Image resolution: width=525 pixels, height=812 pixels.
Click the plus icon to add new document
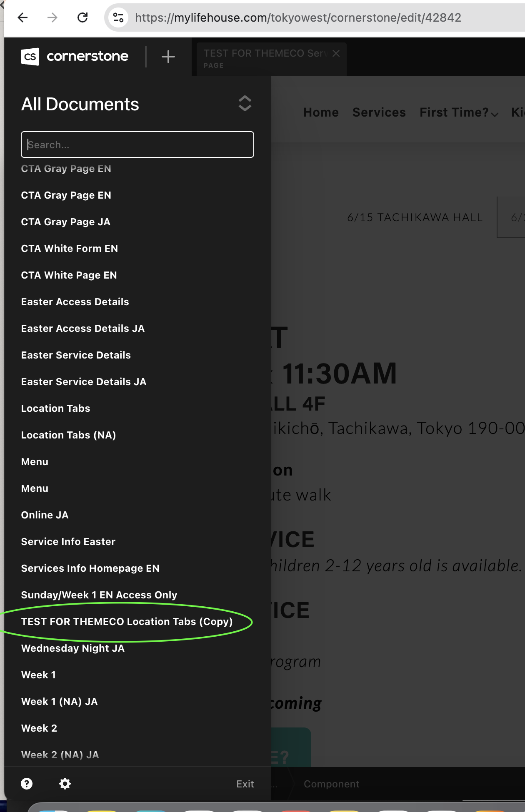pyautogui.click(x=168, y=57)
